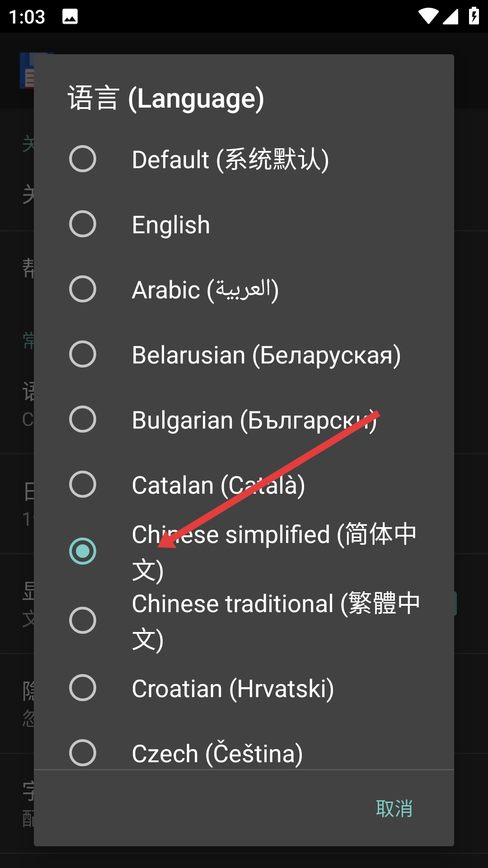Tap the 语言 (Language) dialog title
This screenshot has height=868, width=488.
[166, 99]
